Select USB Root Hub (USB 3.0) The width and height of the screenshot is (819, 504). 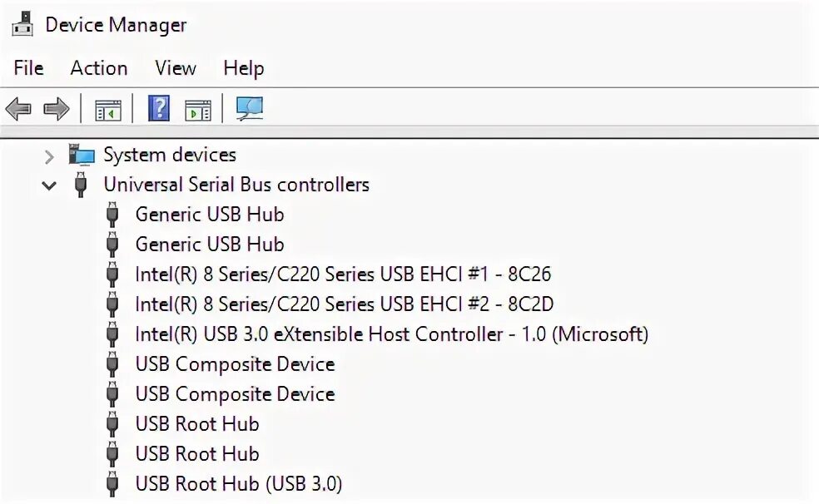click(239, 484)
